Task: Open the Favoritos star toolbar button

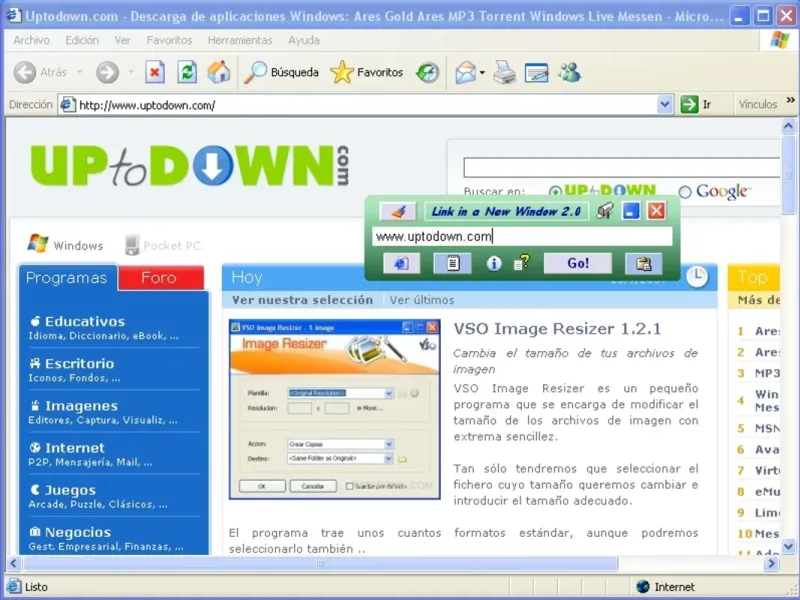Action: pos(366,72)
